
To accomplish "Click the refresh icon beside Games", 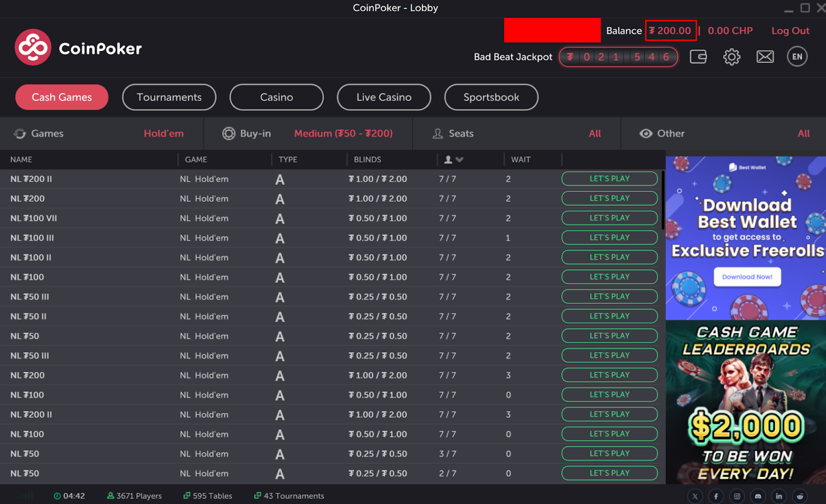I will (20, 134).
